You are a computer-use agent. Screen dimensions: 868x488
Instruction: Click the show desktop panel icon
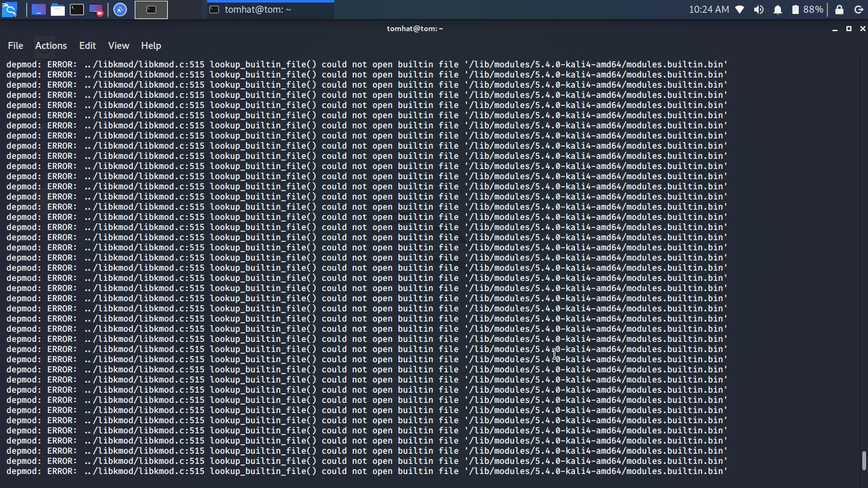[x=39, y=10]
